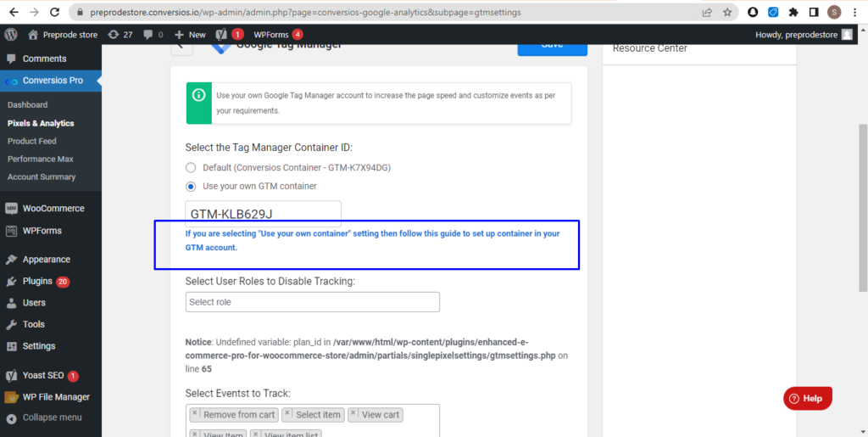Open the Chrome extensions puzzle icon

pos(793,12)
